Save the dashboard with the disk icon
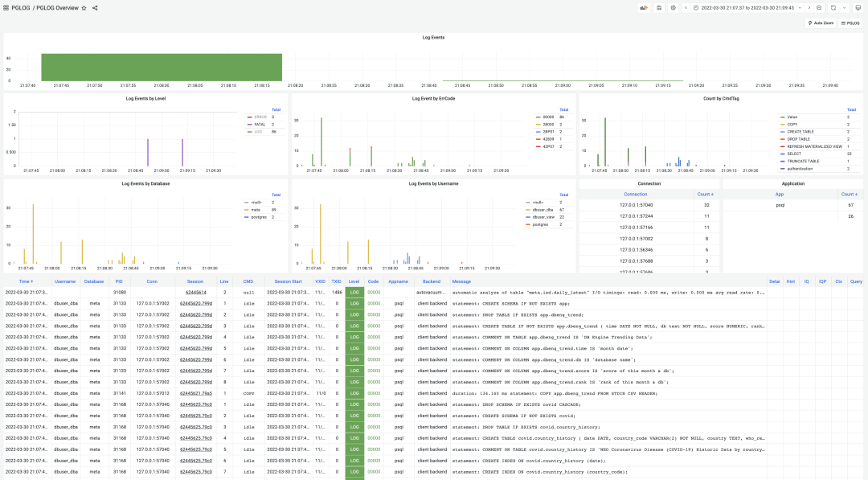This screenshot has width=868, height=480. pyautogui.click(x=659, y=8)
